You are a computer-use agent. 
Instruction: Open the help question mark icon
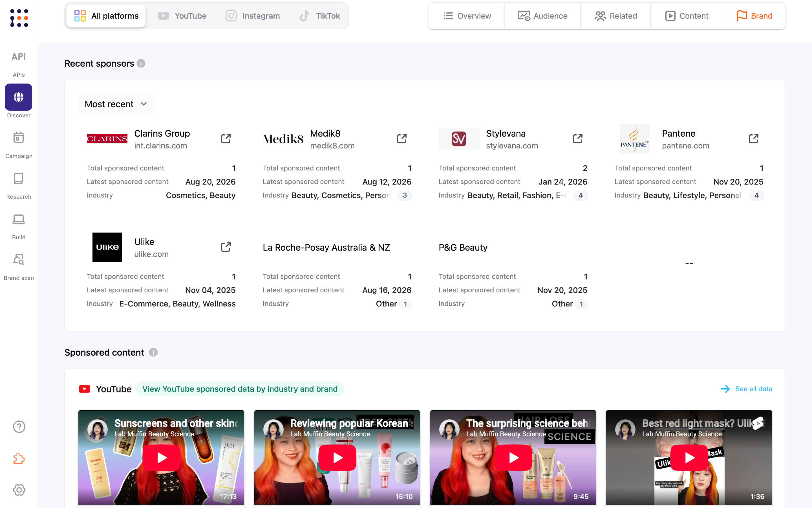coord(19,427)
